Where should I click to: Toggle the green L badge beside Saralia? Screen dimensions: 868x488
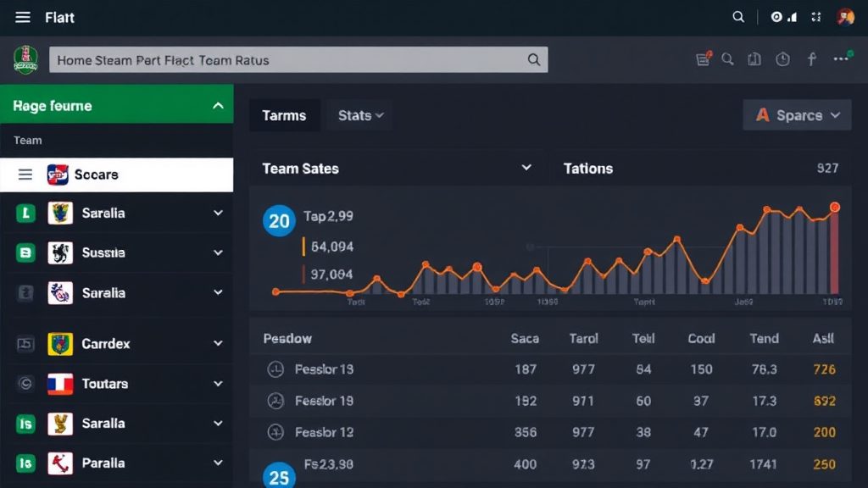coord(25,213)
